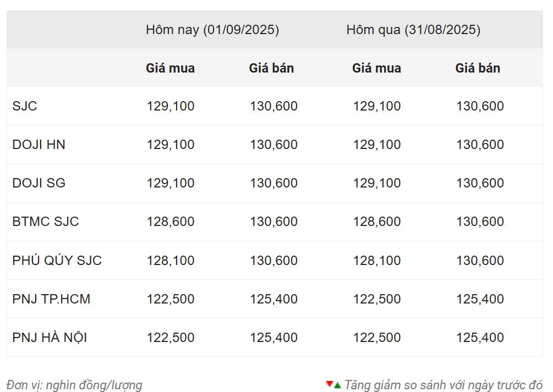553x392 pixels.
Task: Click PNJ TP.HCM today's sell price 125,400
Action: 273,299
